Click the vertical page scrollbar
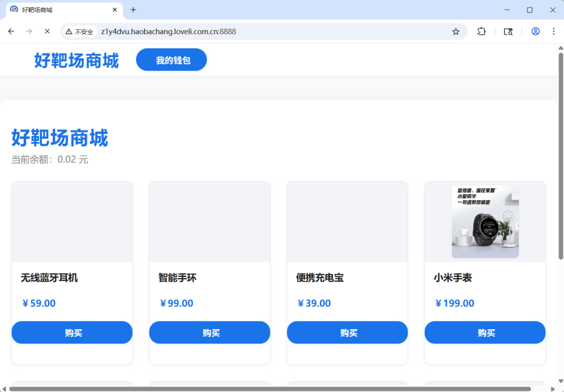 561,154
